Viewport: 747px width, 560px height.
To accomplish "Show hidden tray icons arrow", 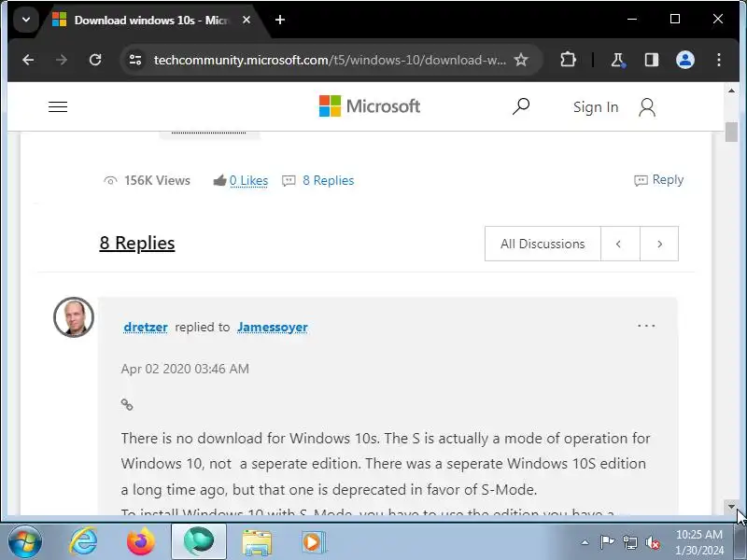I will 585,542.
